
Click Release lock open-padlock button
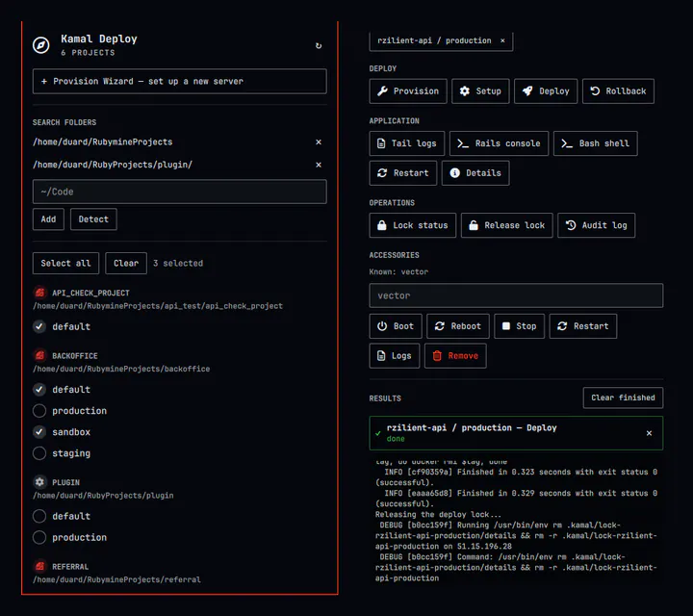coord(506,225)
